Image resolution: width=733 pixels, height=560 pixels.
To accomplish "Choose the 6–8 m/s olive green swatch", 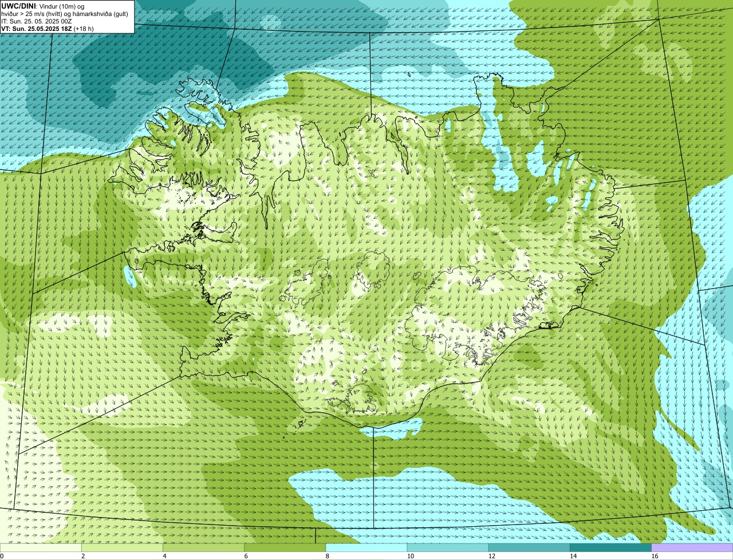I will tap(285, 548).
